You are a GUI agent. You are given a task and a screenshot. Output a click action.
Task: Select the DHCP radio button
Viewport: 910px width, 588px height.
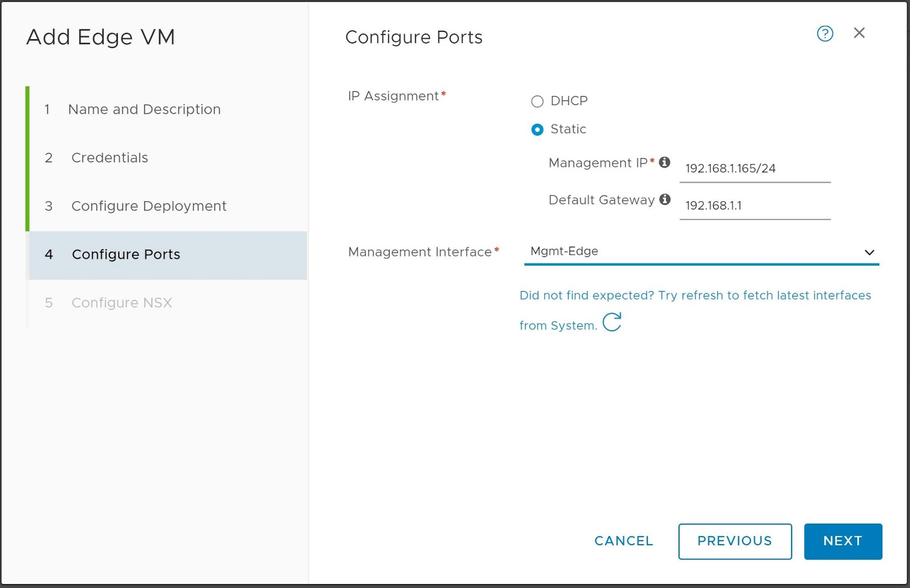(x=537, y=101)
